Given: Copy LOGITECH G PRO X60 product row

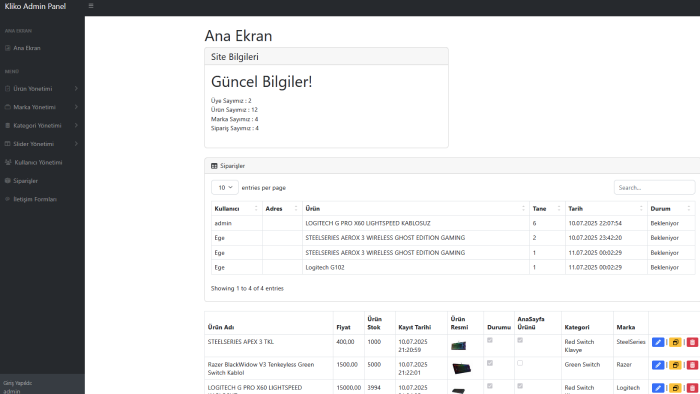Looking at the screenshot, I should 675,388.
